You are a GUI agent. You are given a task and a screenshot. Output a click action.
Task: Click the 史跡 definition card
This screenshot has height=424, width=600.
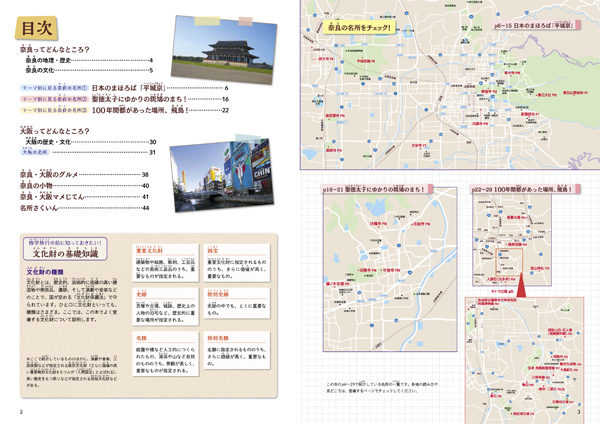165,307
